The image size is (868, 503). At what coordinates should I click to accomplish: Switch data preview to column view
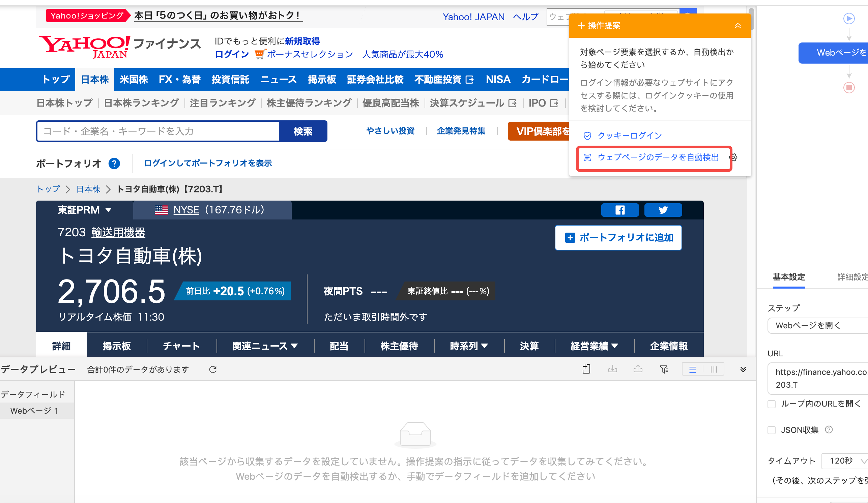(x=714, y=369)
